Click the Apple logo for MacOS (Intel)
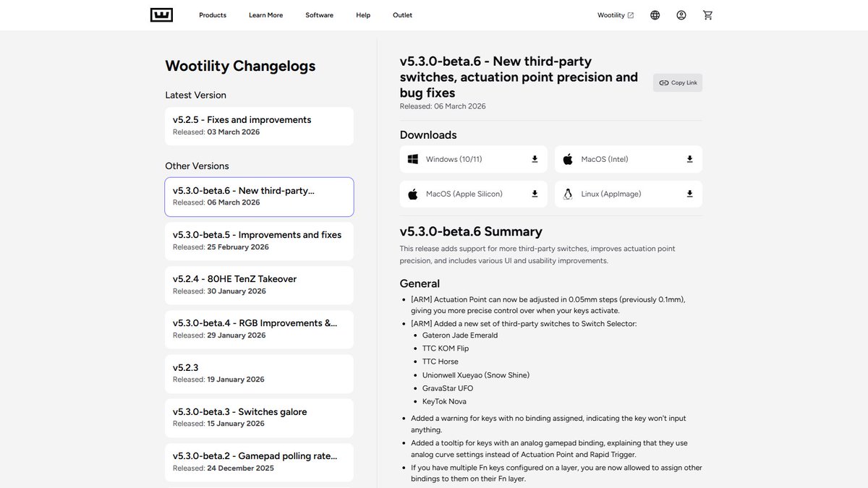 (568, 159)
